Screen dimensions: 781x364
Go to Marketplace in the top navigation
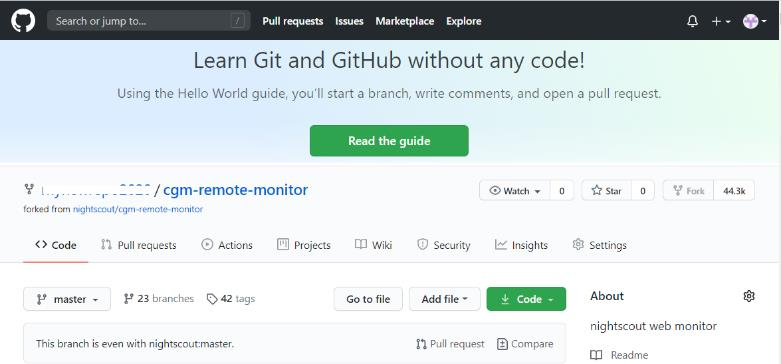point(404,21)
